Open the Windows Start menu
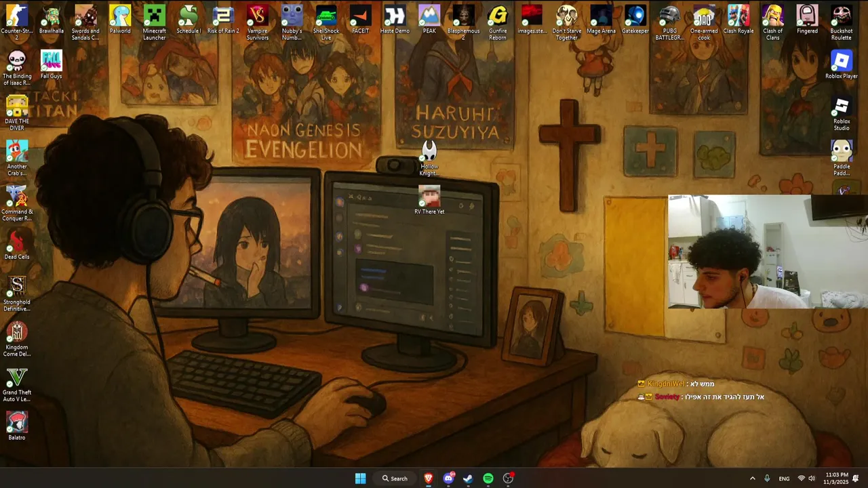This screenshot has height=488, width=868. pos(361,479)
